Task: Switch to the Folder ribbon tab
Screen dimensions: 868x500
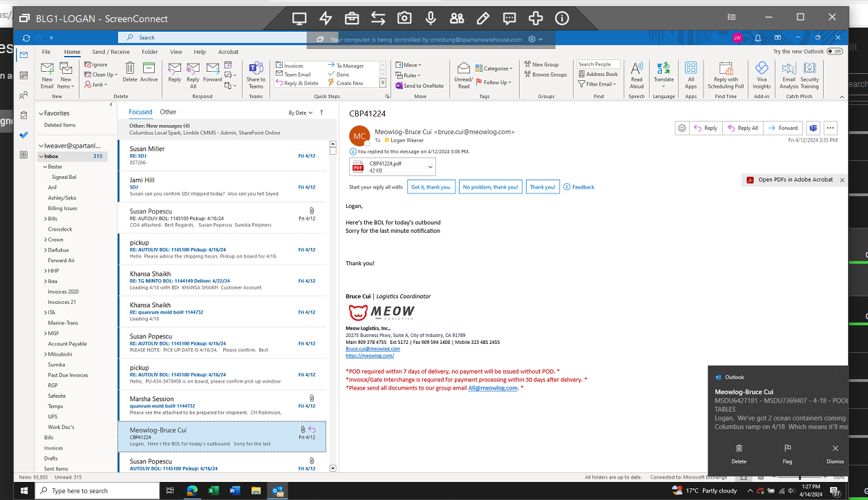Action: click(x=150, y=52)
